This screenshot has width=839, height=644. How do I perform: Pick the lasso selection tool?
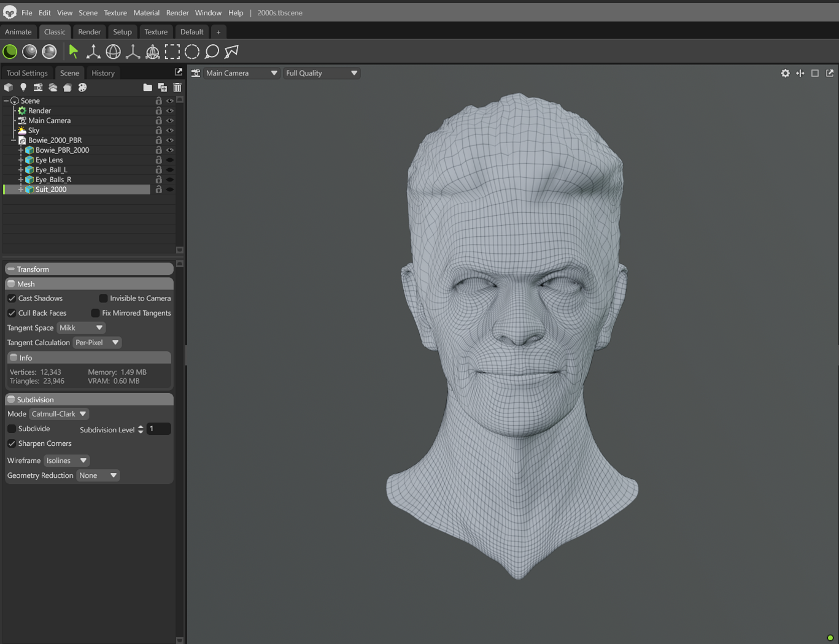[x=212, y=52]
